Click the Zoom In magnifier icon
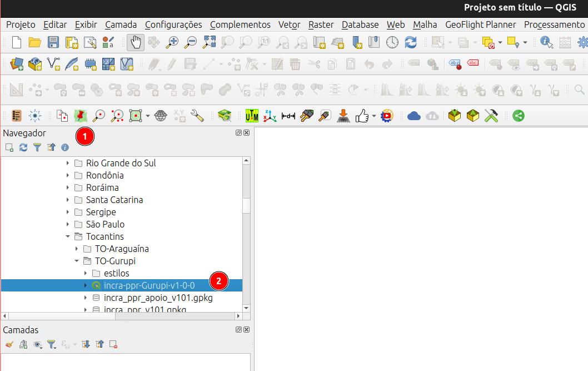The height and width of the screenshot is (371, 588). (172, 42)
